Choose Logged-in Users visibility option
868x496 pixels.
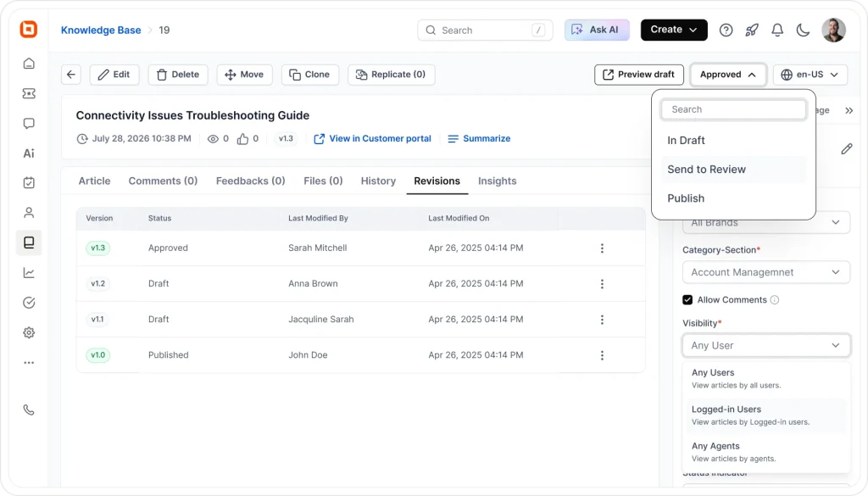(765, 415)
